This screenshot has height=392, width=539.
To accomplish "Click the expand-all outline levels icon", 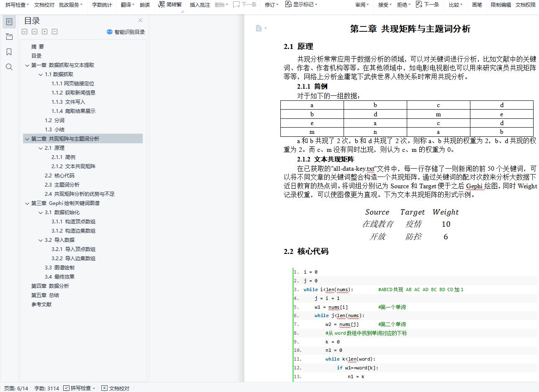I will [25, 32].
